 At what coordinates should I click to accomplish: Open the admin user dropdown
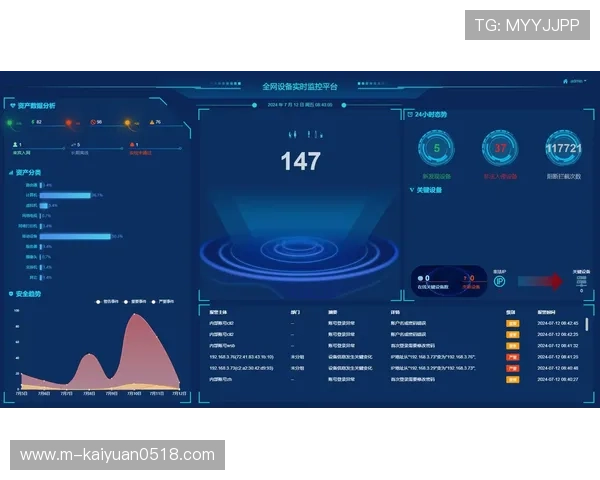[x=579, y=81]
